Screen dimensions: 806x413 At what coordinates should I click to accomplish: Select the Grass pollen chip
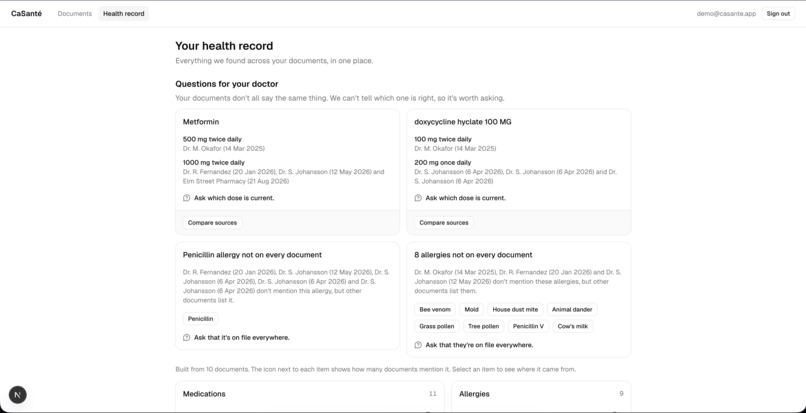coord(436,326)
